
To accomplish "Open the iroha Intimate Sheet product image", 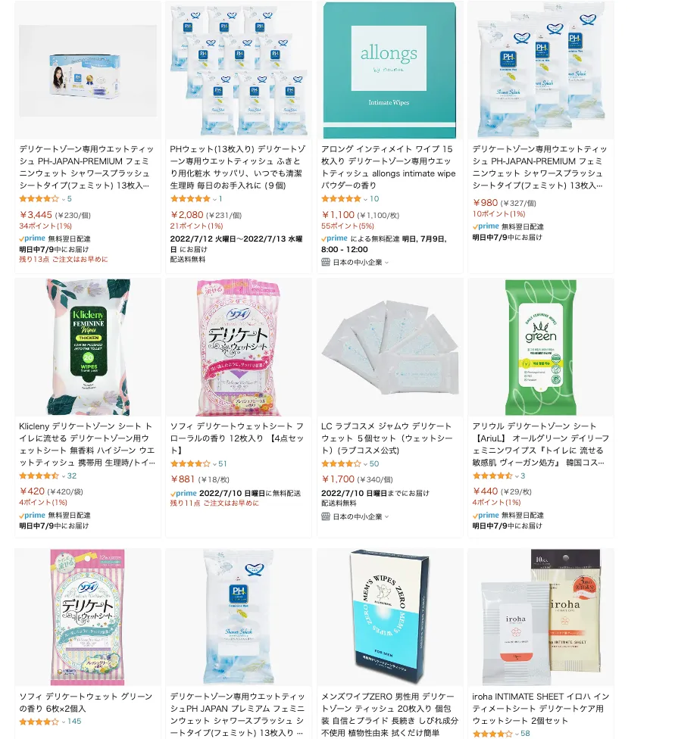I will click(x=541, y=616).
